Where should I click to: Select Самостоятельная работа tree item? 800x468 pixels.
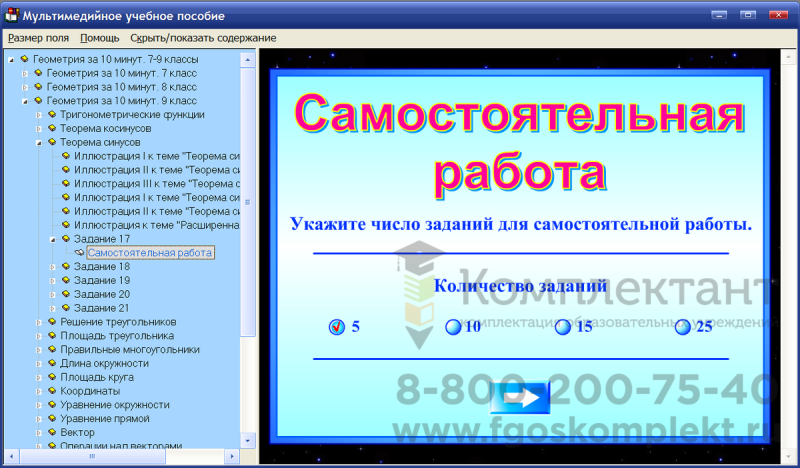coord(150,253)
